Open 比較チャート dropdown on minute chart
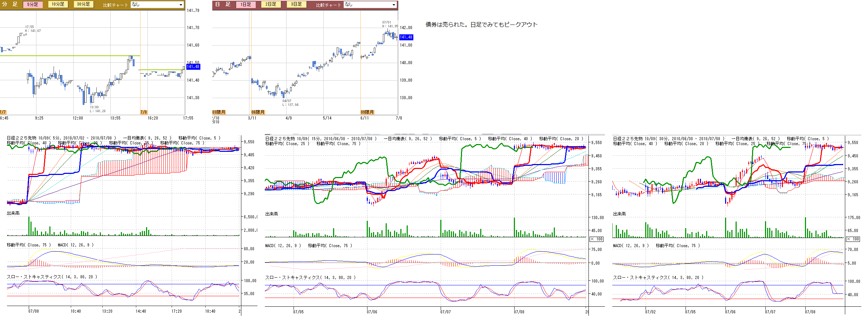 click(157, 5)
